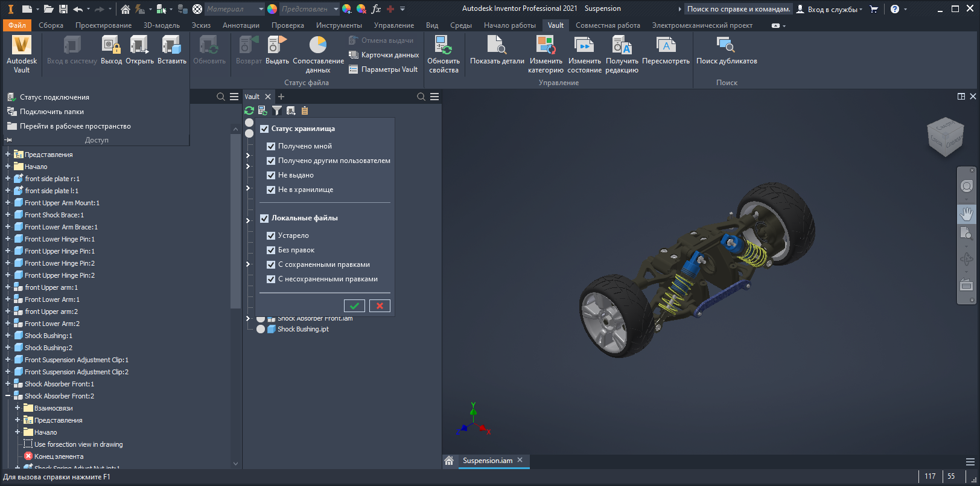Click the Открыть from Vault icon

pos(139,50)
